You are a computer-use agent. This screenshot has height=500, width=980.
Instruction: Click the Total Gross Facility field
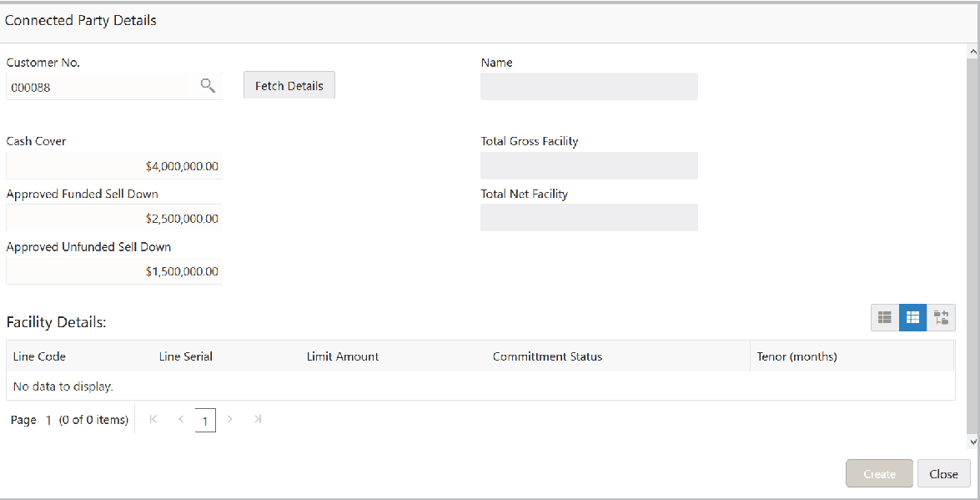click(589, 166)
